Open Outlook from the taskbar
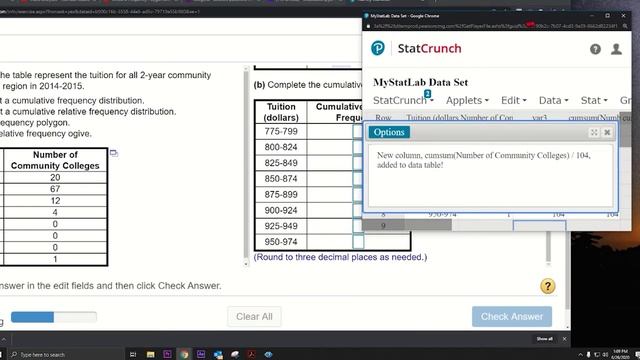Image resolution: width=640 pixels, height=360 pixels. 218,354
